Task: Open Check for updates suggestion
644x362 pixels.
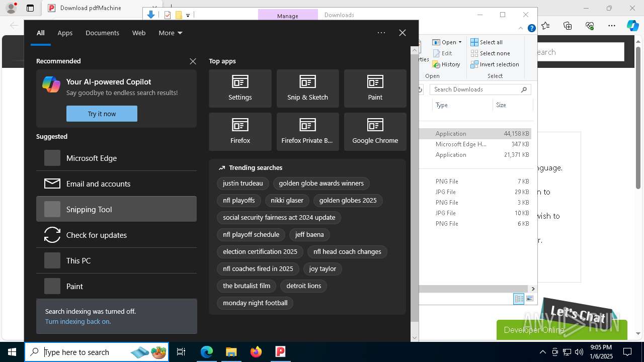Action: (x=116, y=235)
